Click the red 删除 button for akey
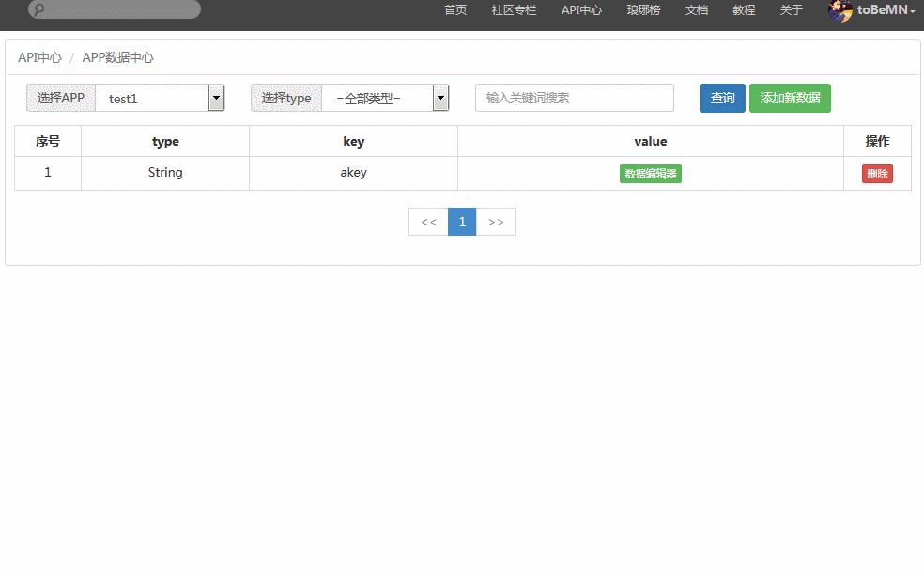 pyautogui.click(x=877, y=174)
